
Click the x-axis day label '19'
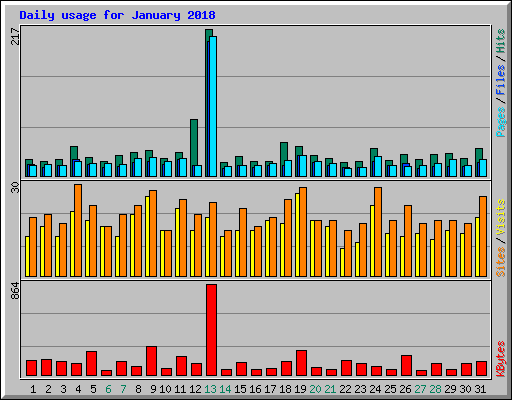click(300, 389)
